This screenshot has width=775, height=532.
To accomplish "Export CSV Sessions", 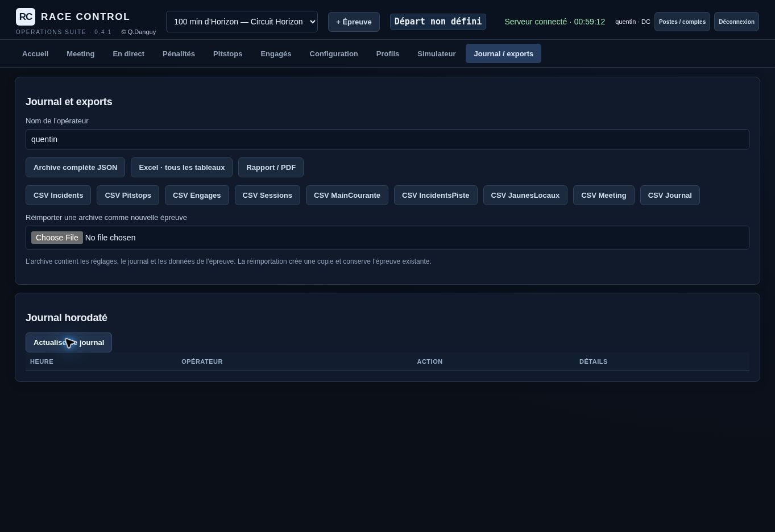I will click(x=267, y=196).
